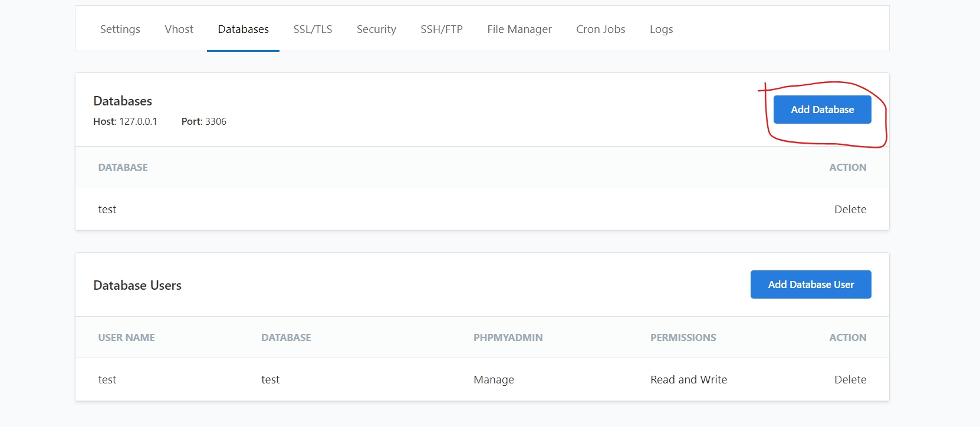Image resolution: width=980 pixels, height=427 pixels.
Task: Open the SSH/FTP tab
Action: [441, 29]
